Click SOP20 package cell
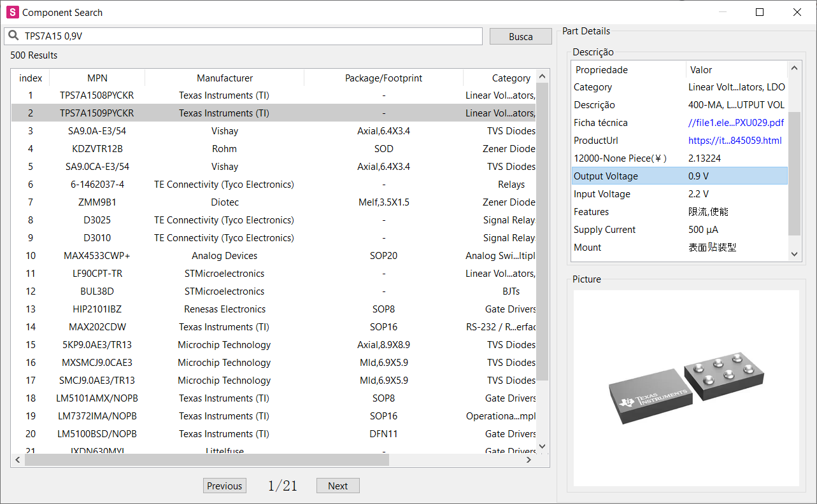Image resolution: width=817 pixels, height=504 pixels. [x=384, y=256]
